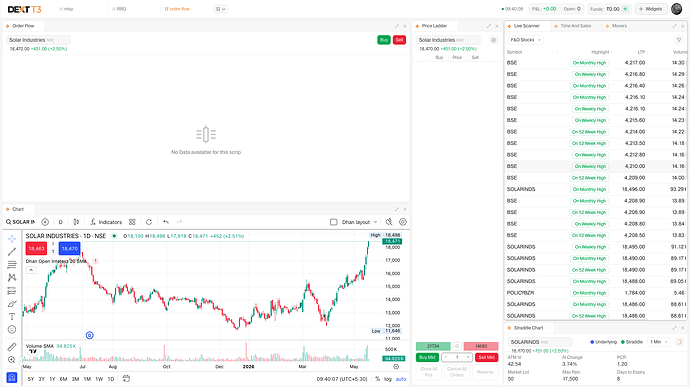Switch to the Movers tab
The width and height of the screenshot is (690, 387).
pos(616,26)
